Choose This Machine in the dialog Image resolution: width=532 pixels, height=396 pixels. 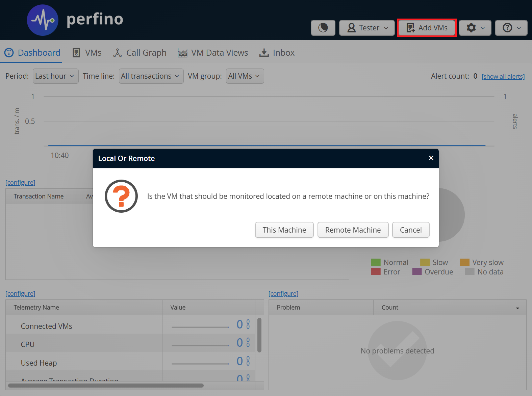284,230
